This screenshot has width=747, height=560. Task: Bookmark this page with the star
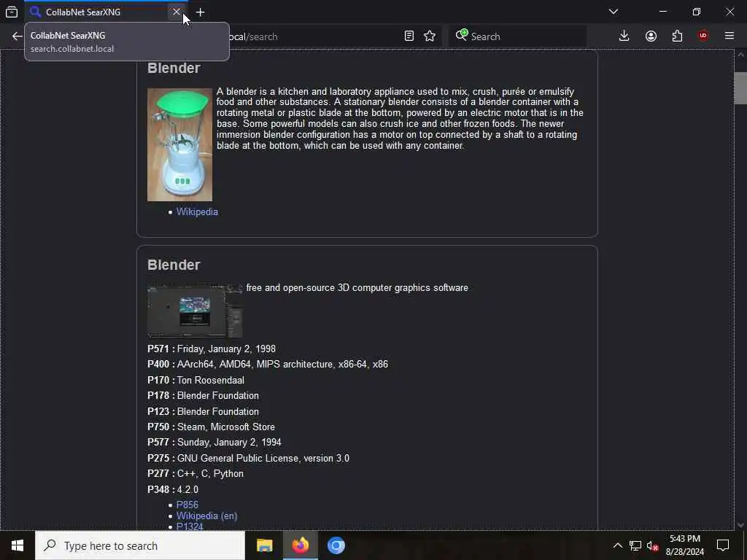click(430, 36)
